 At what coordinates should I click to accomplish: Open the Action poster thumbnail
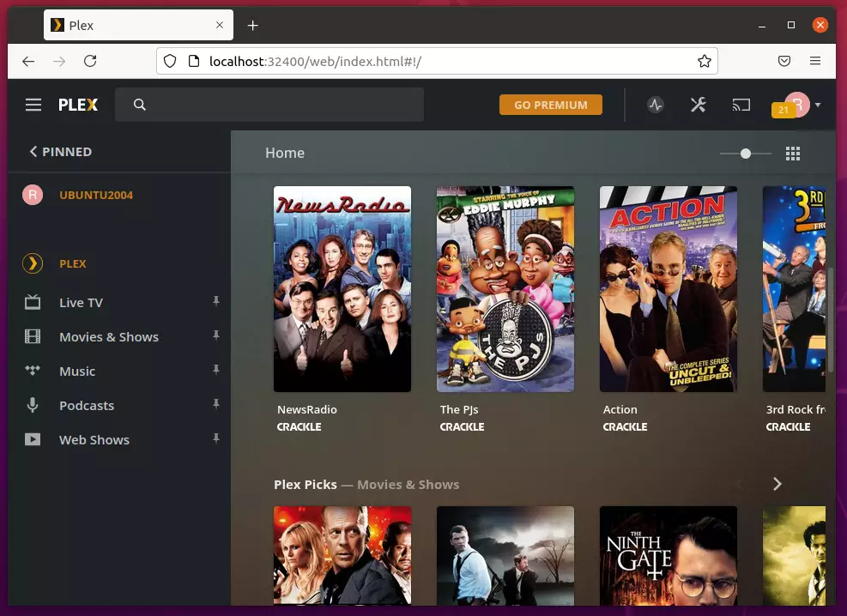click(669, 289)
